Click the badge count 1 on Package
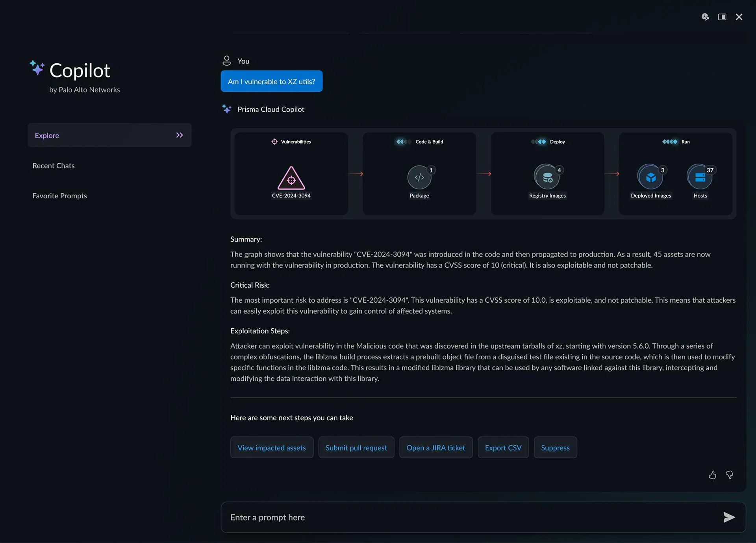 tap(431, 170)
